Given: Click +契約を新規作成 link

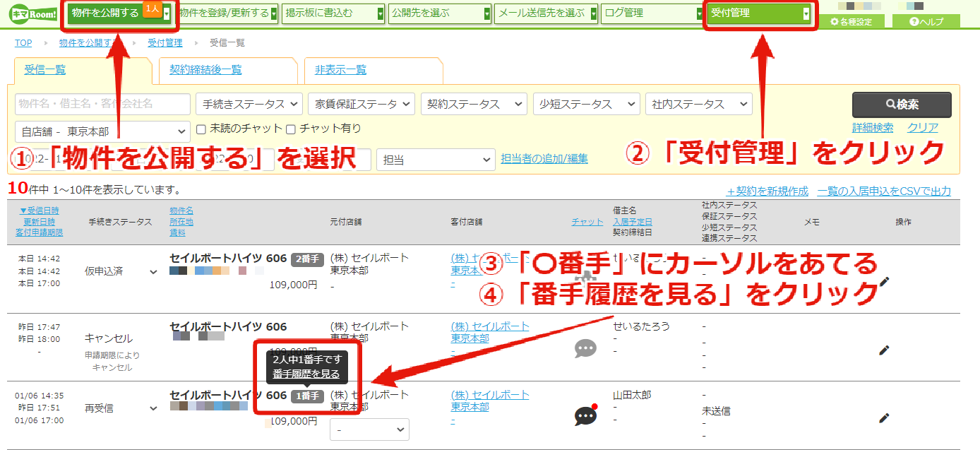Looking at the screenshot, I should (x=767, y=191).
